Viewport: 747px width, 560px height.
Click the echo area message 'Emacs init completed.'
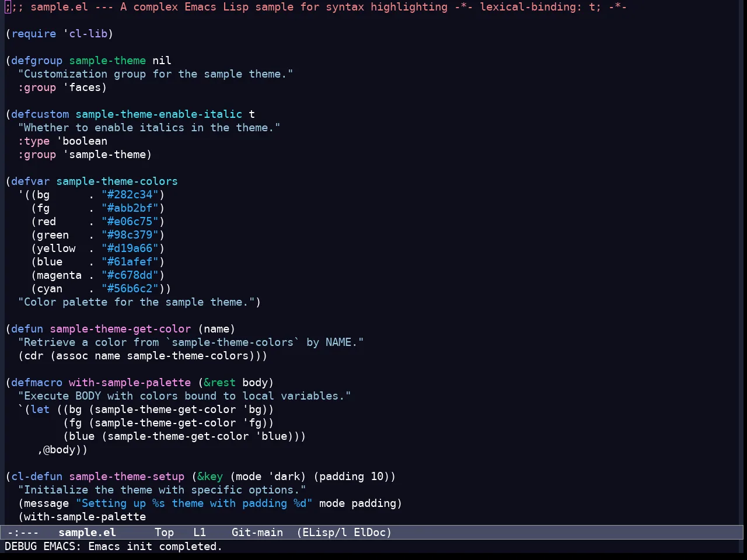[155, 546]
